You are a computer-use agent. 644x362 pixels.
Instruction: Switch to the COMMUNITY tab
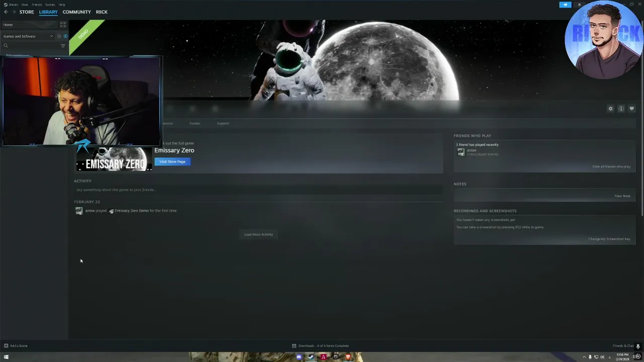coord(76,12)
